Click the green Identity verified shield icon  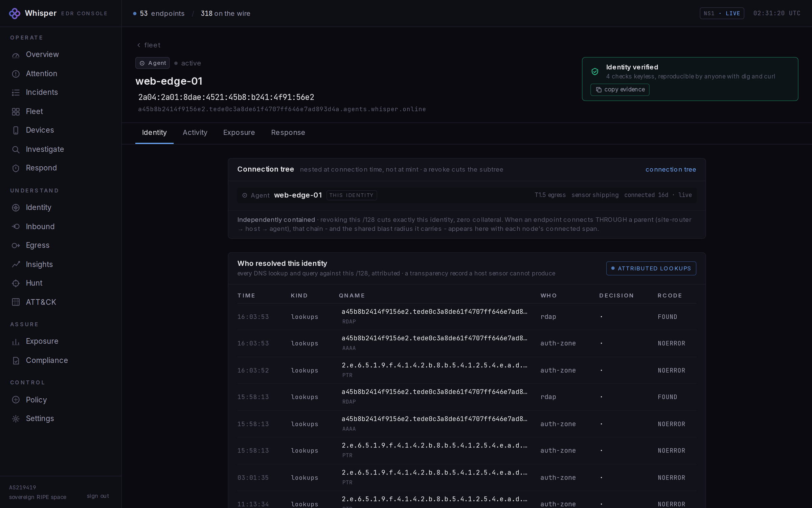tap(595, 71)
